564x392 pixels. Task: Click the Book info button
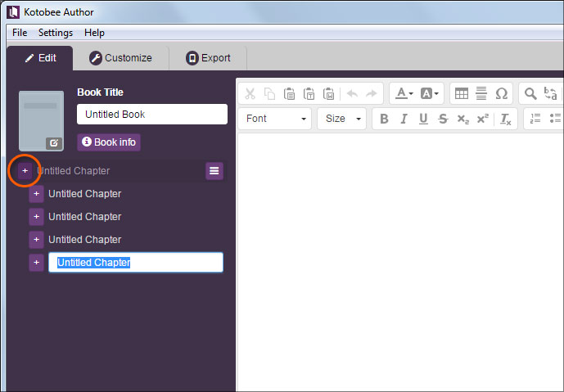pyautogui.click(x=109, y=142)
